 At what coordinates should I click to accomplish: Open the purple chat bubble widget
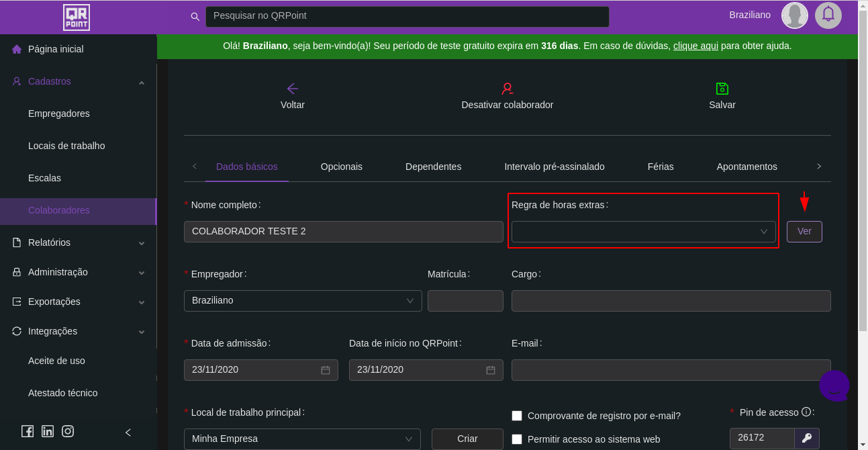pos(834,386)
